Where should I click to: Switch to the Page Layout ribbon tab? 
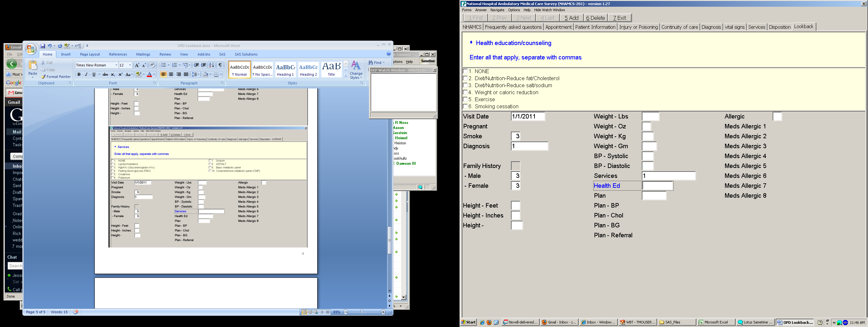(90, 54)
